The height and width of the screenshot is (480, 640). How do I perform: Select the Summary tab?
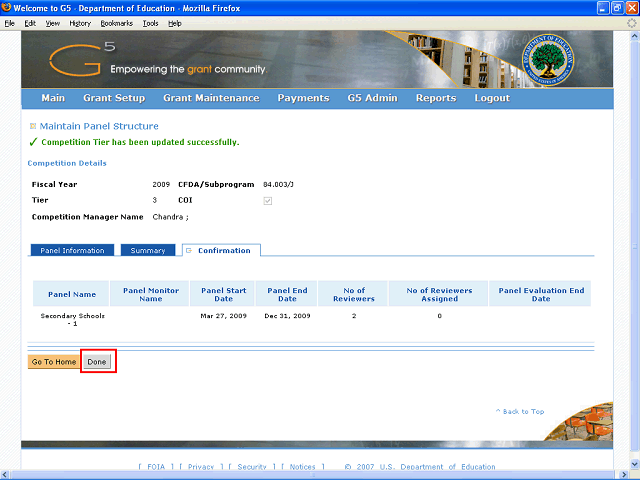(x=148, y=250)
